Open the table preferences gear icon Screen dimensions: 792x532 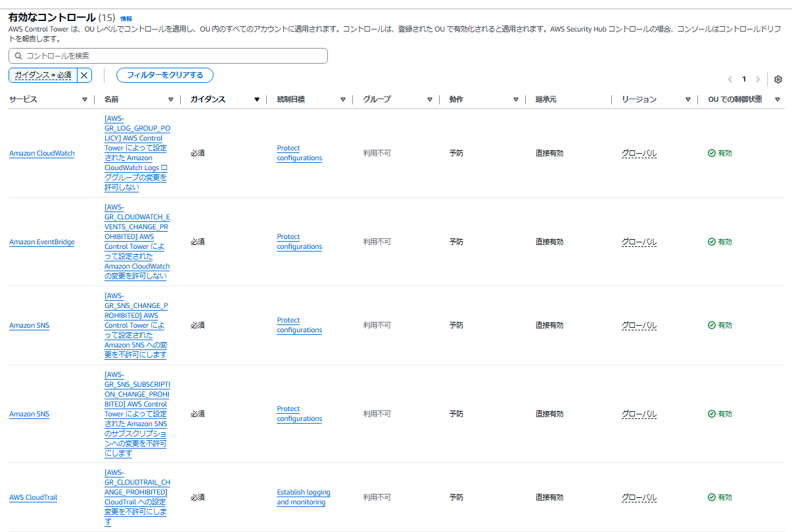click(x=778, y=79)
